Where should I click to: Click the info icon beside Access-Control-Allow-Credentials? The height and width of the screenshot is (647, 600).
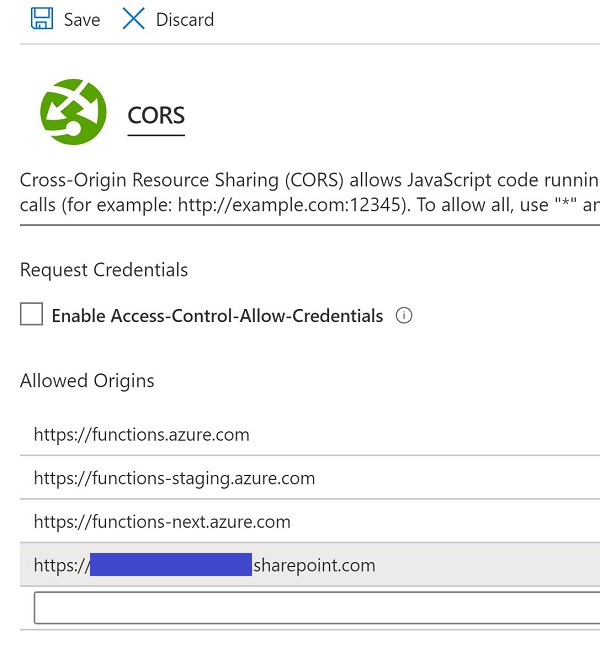pyautogui.click(x=404, y=316)
